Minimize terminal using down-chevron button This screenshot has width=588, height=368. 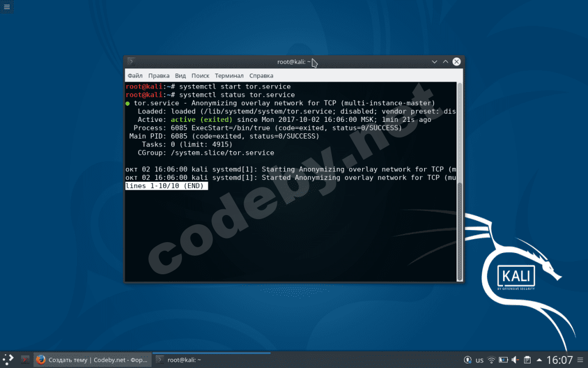pos(434,62)
